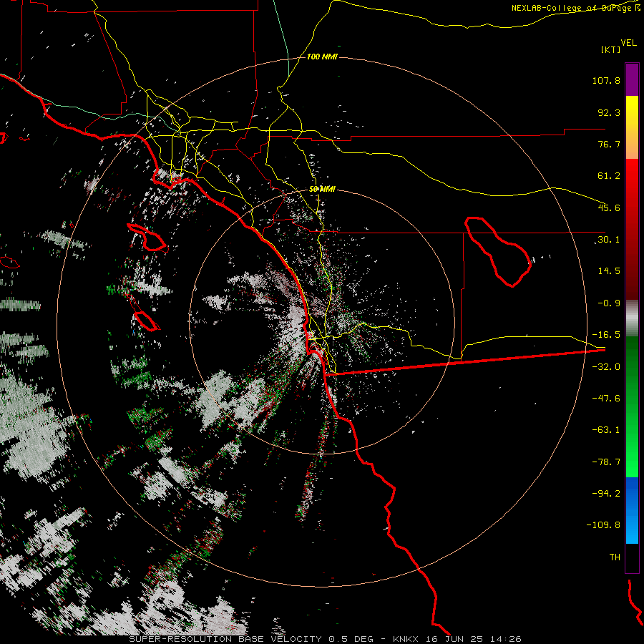The width and height of the screenshot is (644, 644).
Task: Click the purple segment of the color bar
Action: click(x=632, y=79)
